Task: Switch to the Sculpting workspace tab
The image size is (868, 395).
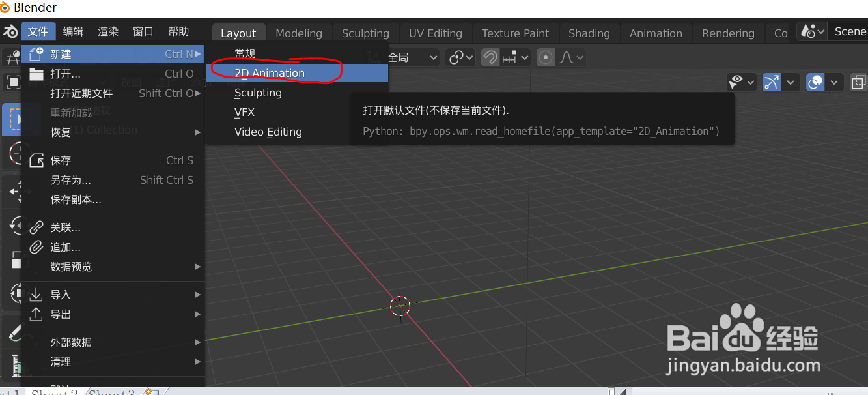Action: [x=365, y=33]
